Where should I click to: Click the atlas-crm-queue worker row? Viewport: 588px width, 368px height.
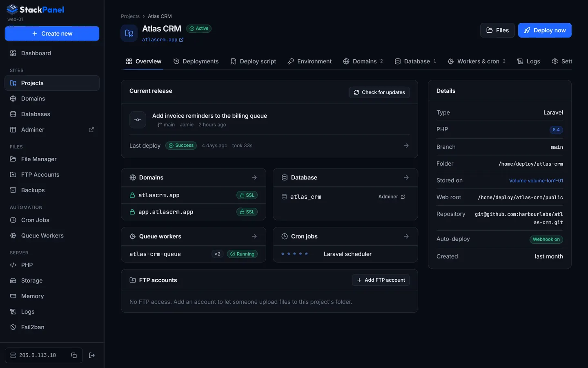click(x=194, y=254)
